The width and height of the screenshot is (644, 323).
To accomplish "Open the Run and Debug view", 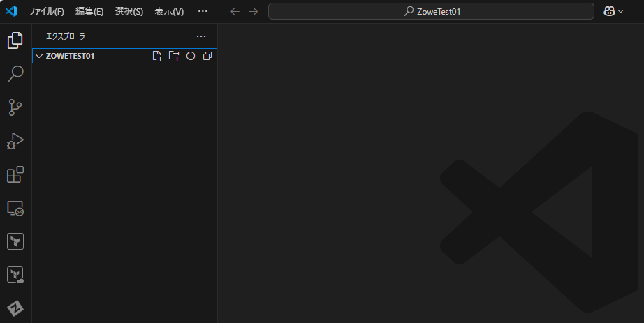I will (15, 141).
